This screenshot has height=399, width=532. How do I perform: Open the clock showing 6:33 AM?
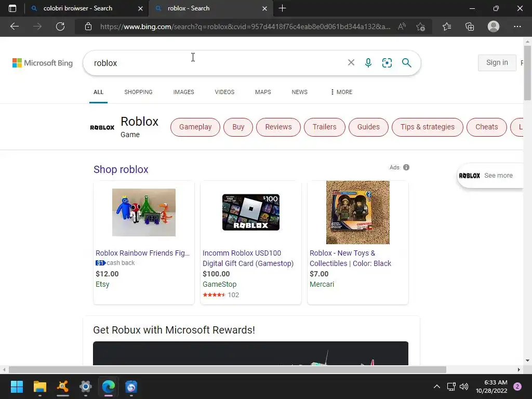click(491, 387)
